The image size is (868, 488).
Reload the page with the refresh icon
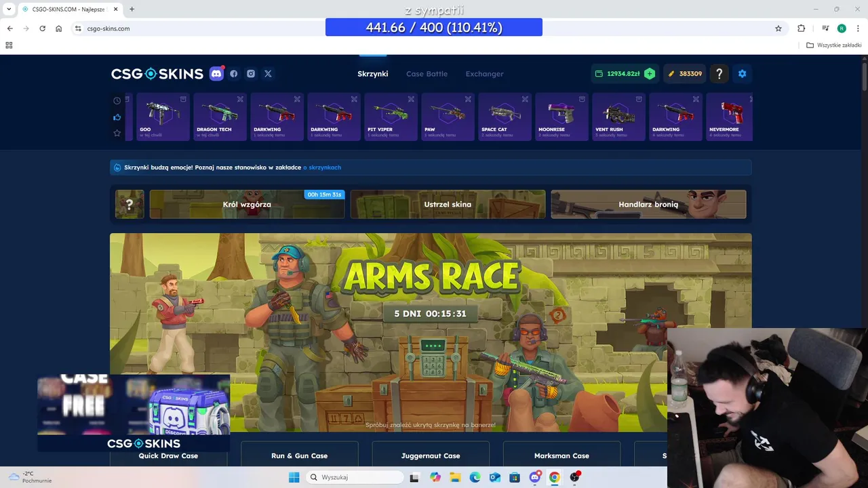(42, 28)
